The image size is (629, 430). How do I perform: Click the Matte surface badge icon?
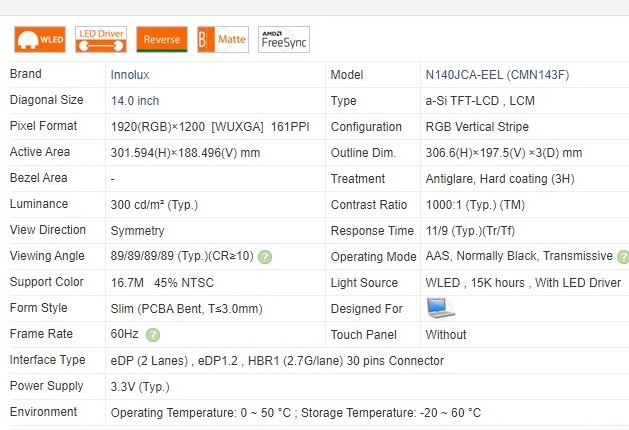click(223, 39)
